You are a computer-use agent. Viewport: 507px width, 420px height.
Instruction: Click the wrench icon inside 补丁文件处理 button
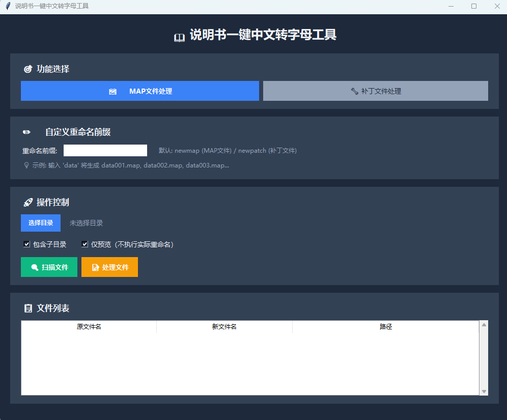click(355, 91)
